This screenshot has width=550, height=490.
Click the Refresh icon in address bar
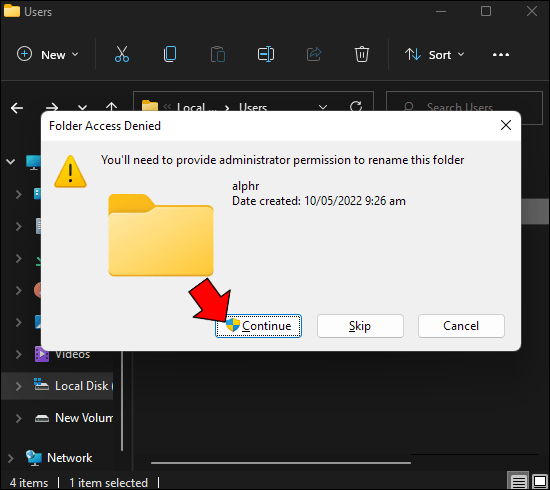(x=356, y=106)
